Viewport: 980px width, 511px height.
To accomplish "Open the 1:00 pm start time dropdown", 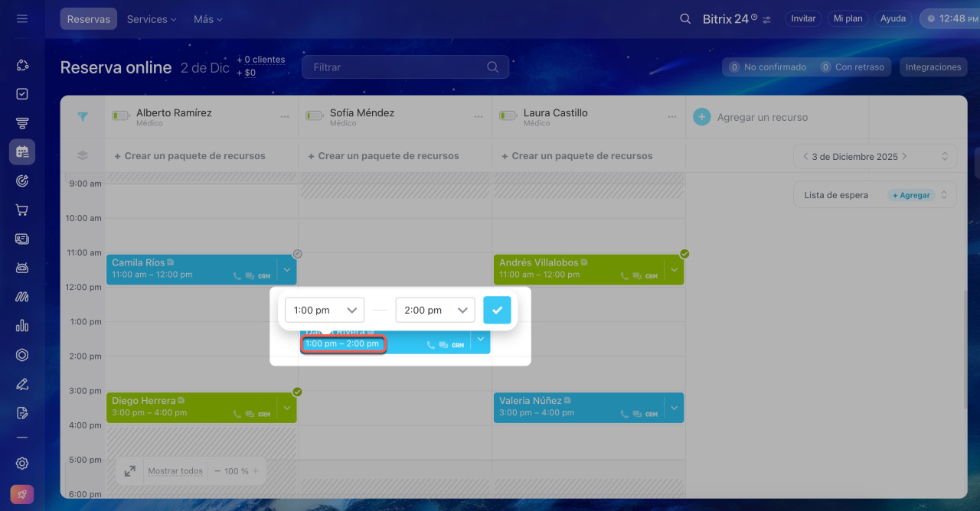I will [x=325, y=310].
